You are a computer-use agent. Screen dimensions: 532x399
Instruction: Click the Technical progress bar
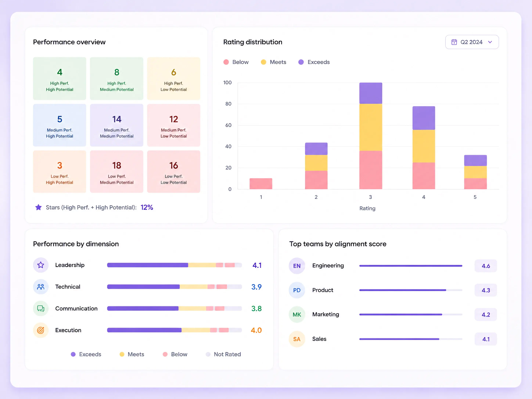[174, 287]
